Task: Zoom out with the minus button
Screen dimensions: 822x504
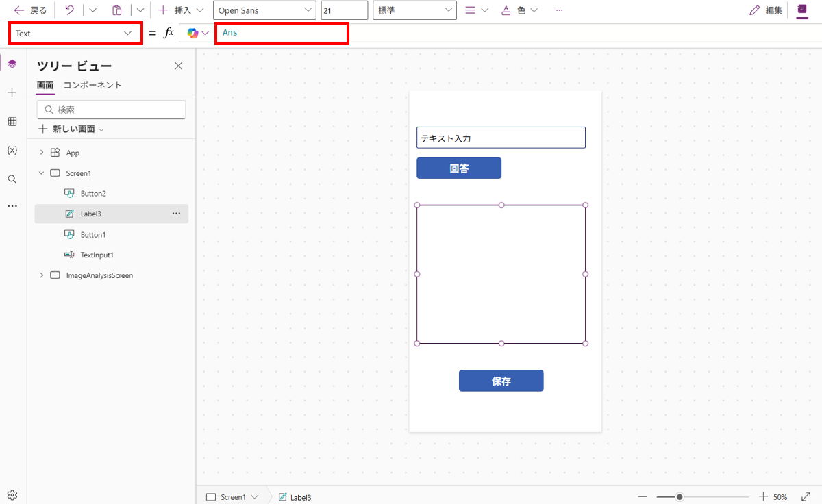Action: (642, 496)
